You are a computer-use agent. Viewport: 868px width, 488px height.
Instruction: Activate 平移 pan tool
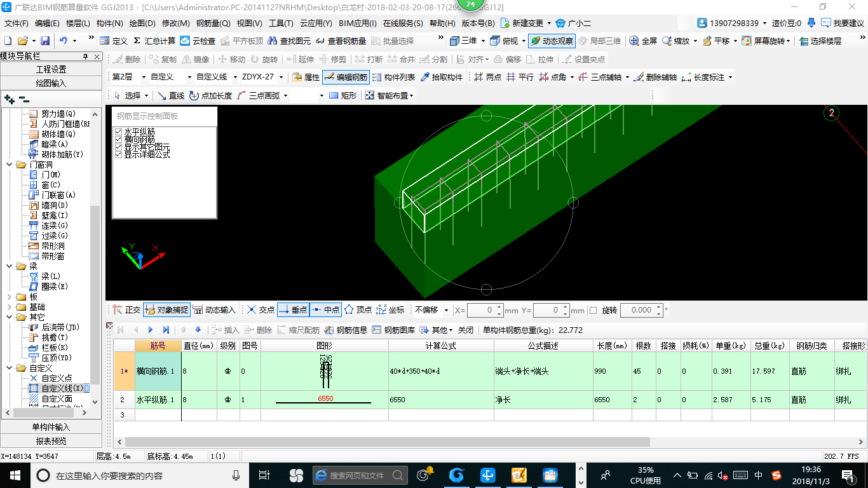pos(716,41)
